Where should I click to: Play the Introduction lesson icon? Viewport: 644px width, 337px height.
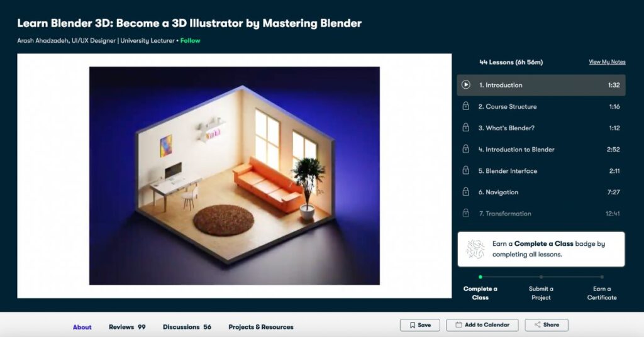465,84
